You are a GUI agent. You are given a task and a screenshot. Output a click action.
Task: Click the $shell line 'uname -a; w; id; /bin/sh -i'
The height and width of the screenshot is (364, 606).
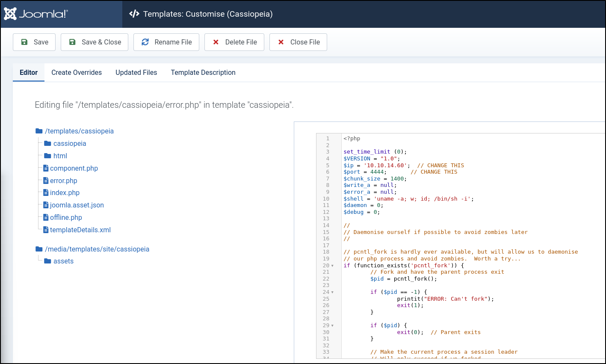[408, 198]
